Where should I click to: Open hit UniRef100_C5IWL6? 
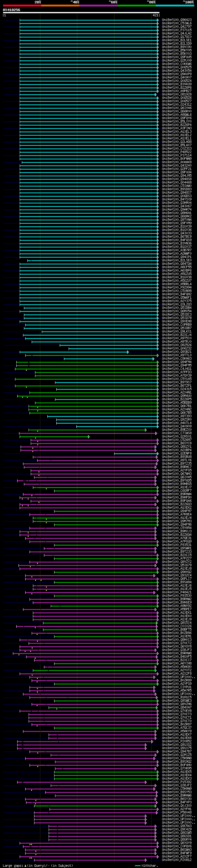[x=177, y=23]
